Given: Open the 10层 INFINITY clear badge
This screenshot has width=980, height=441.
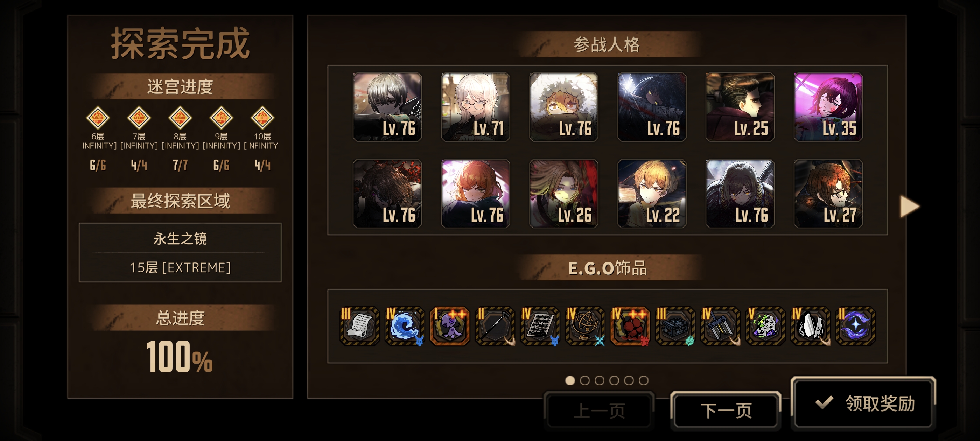Looking at the screenshot, I should [x=262, y=118].
